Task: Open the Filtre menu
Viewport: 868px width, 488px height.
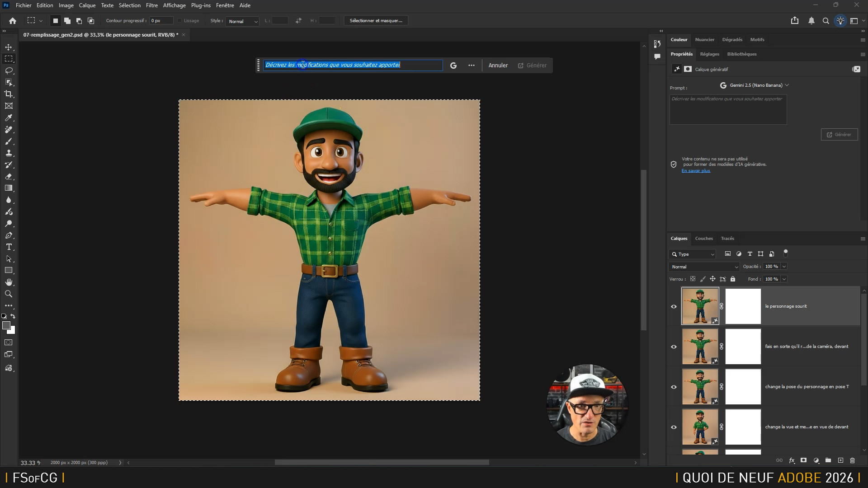Action: [x=151, y=5]
